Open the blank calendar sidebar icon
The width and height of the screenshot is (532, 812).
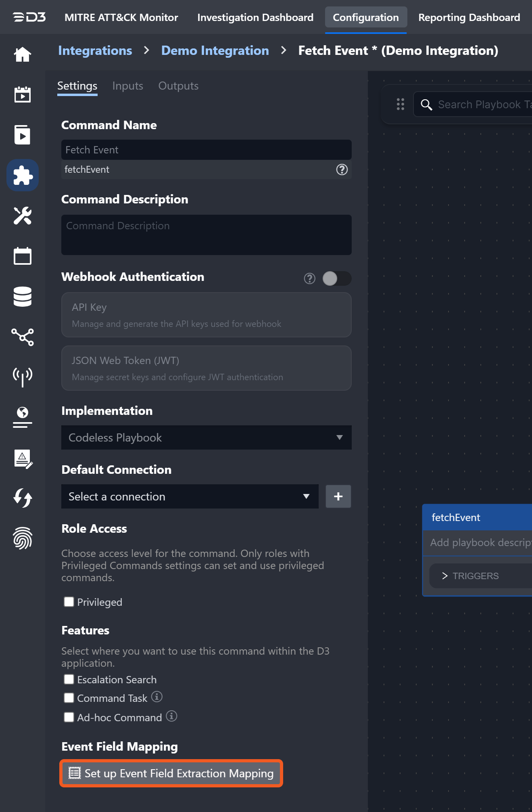(23, 256)
